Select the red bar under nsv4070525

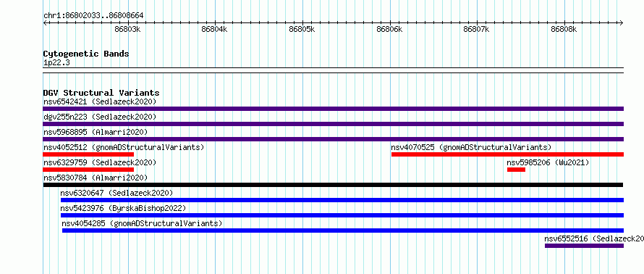pos(508,154)
